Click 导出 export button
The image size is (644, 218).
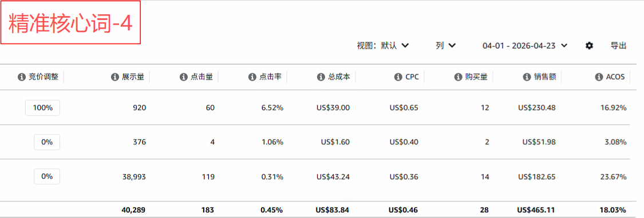[619, 46]
